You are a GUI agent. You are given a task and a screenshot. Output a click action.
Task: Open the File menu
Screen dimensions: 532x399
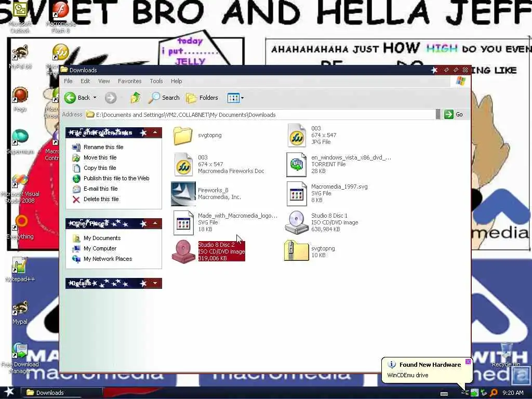click(68, 81)
